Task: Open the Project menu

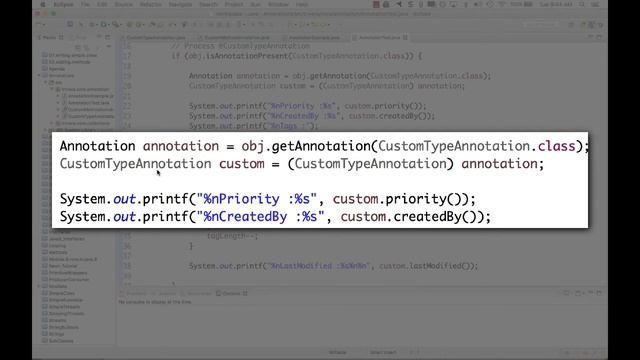Action: (234, 4)
